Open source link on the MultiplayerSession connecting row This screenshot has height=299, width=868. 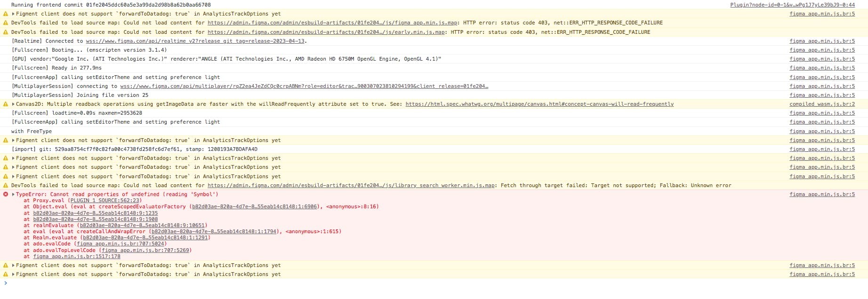tap(822, 86)
